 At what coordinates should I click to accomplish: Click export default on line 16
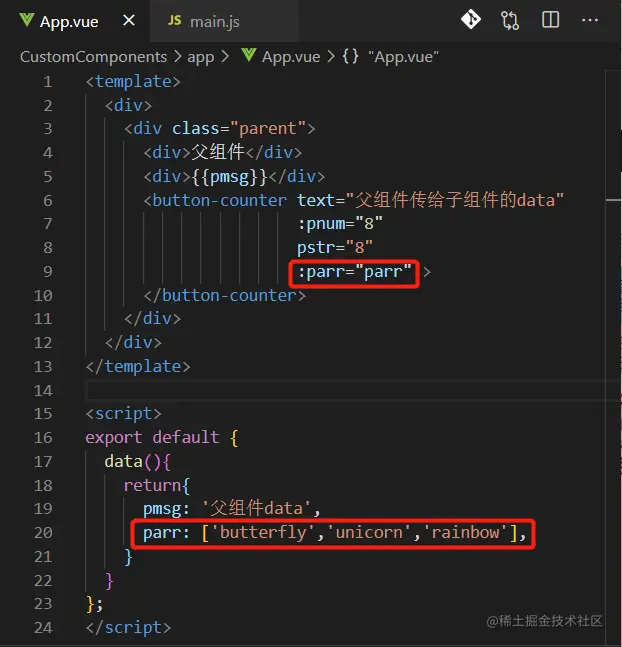[152, 437]
